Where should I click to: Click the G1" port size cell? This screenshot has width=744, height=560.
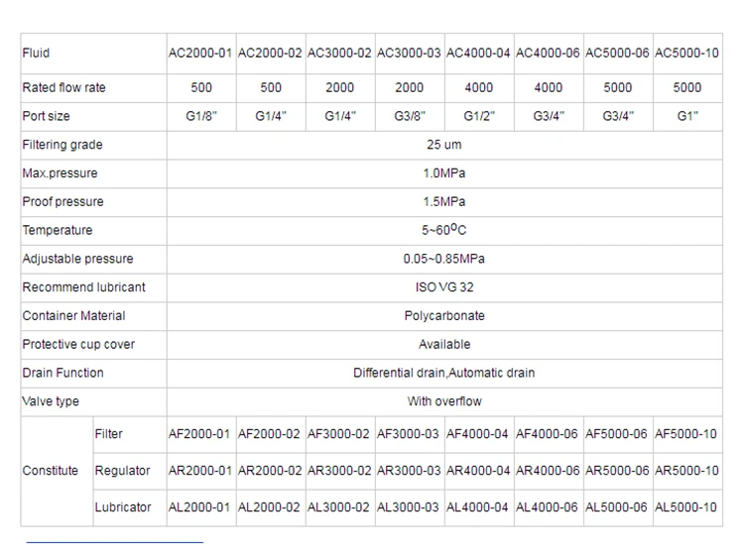click(687, 116)
